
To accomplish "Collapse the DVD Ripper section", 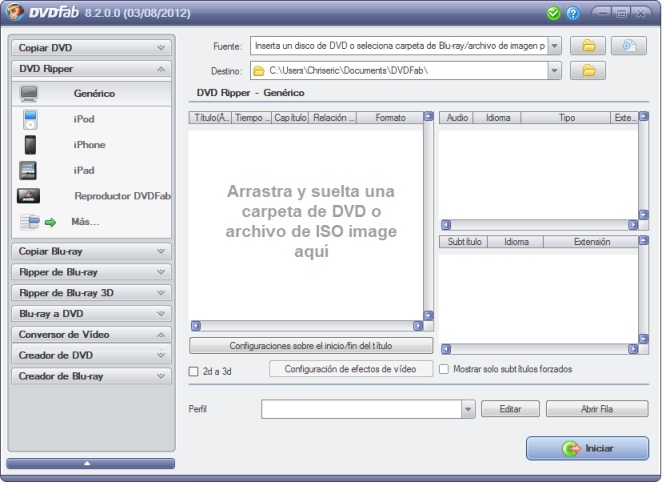I will [91, 69].
